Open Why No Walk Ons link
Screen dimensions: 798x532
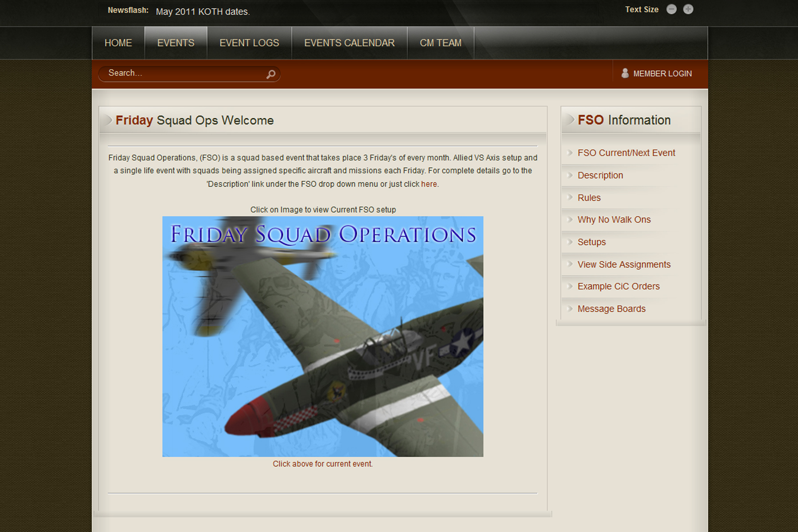click(614, 220)
